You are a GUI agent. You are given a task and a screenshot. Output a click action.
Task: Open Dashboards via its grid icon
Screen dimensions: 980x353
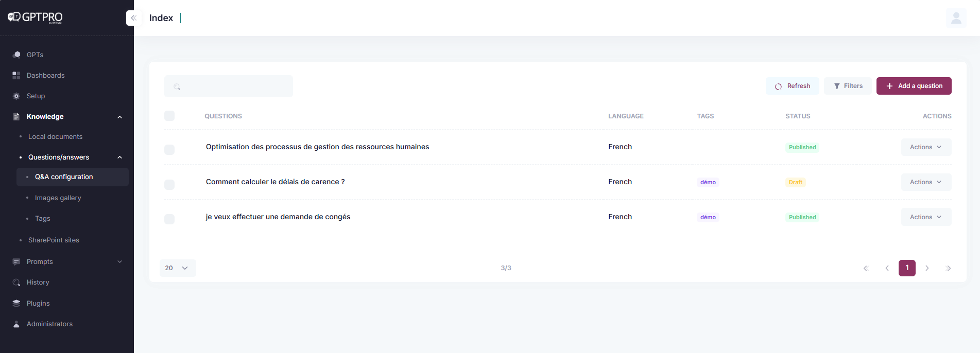(x=16, y=76)
